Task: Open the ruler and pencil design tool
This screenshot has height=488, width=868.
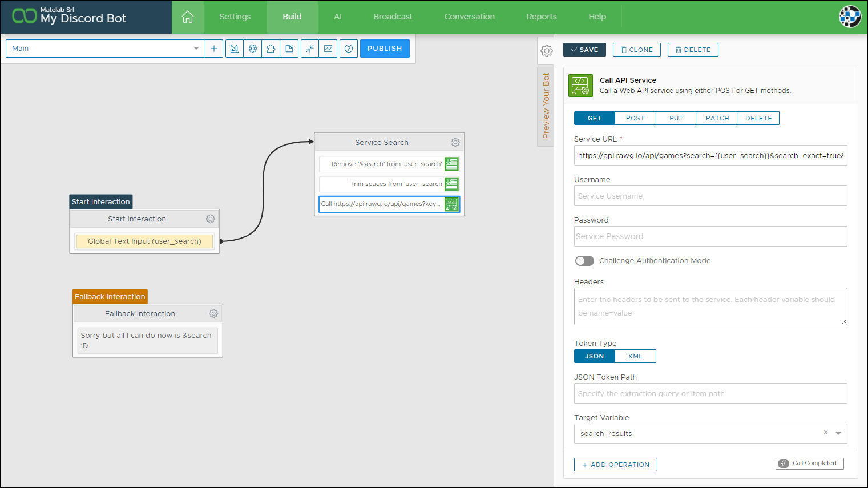Action: click(x=235, y=49)
